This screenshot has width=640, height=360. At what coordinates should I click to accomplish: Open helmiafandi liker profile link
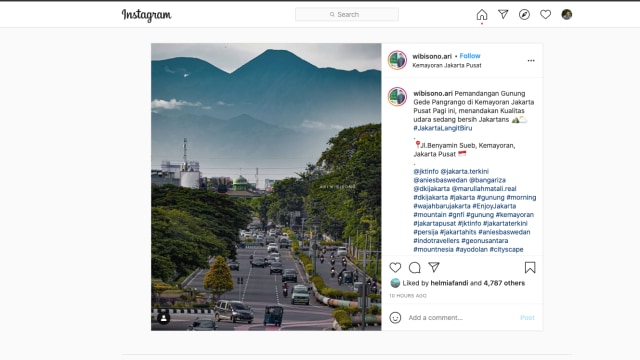point(449,283)
